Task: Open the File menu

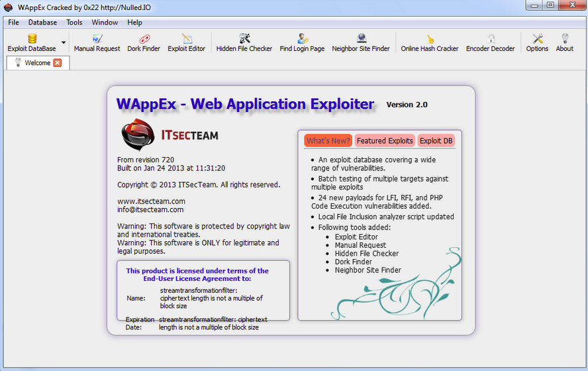Action: [13, 23]
